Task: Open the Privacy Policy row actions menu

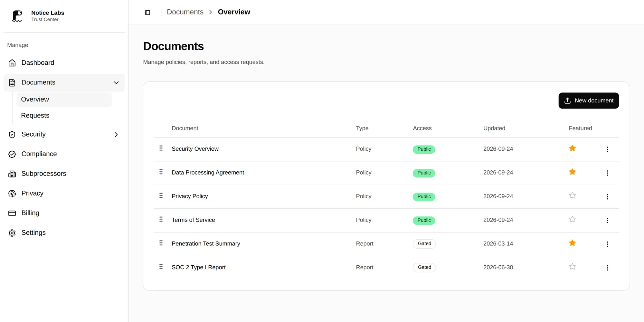Action: coord(607,197)
